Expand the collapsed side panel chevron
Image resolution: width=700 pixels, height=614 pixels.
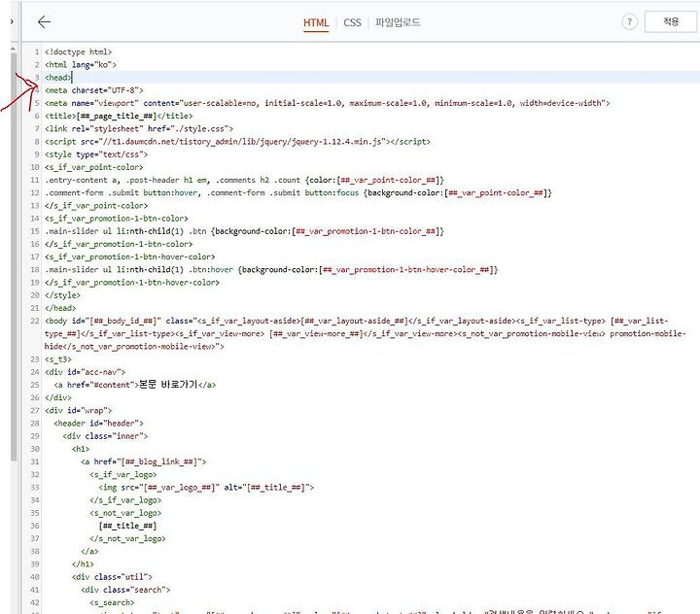pyautogui.click(x=12, y=21)
